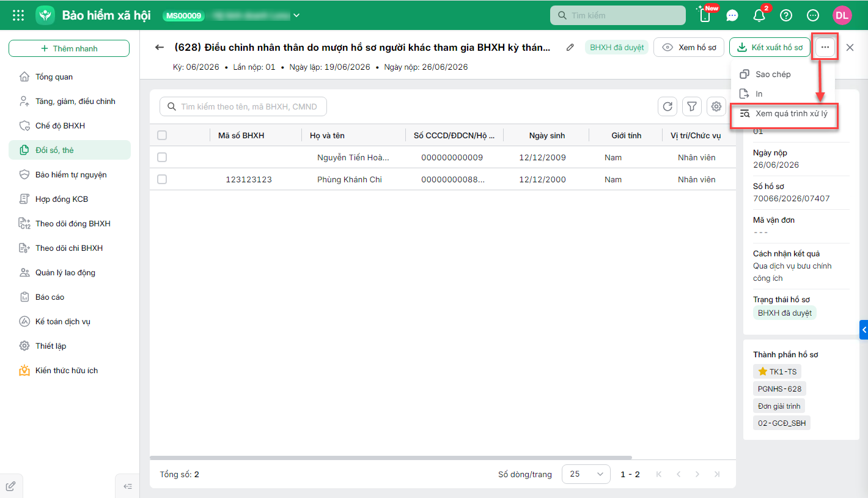Screen dimensions: 868x498
Task: Open the notifications bell
Action: [x=759, y=16]
